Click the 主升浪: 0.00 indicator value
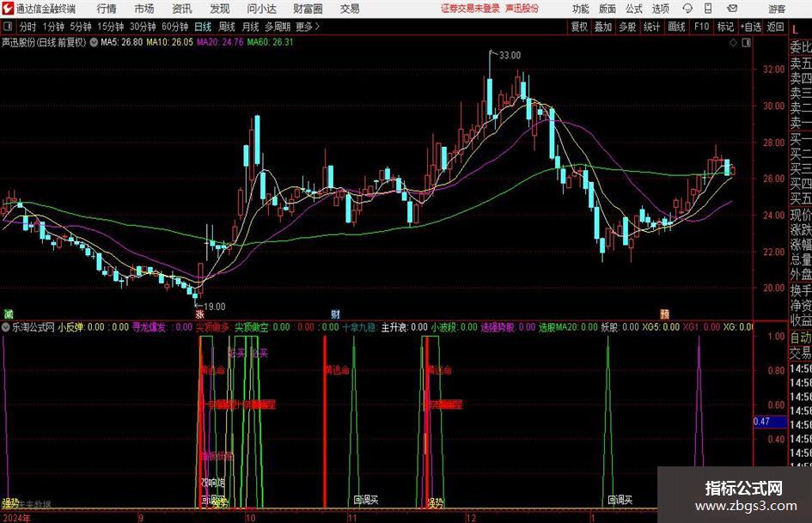Viewport: 812px width, 523px height. tap(405, 327)
